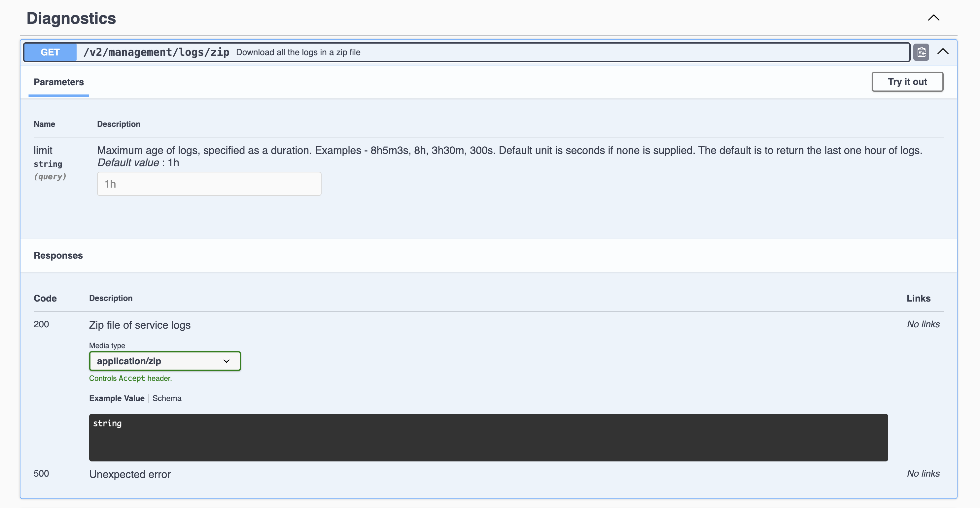
Task: Click the Responses section header
Action: [58, 255]
